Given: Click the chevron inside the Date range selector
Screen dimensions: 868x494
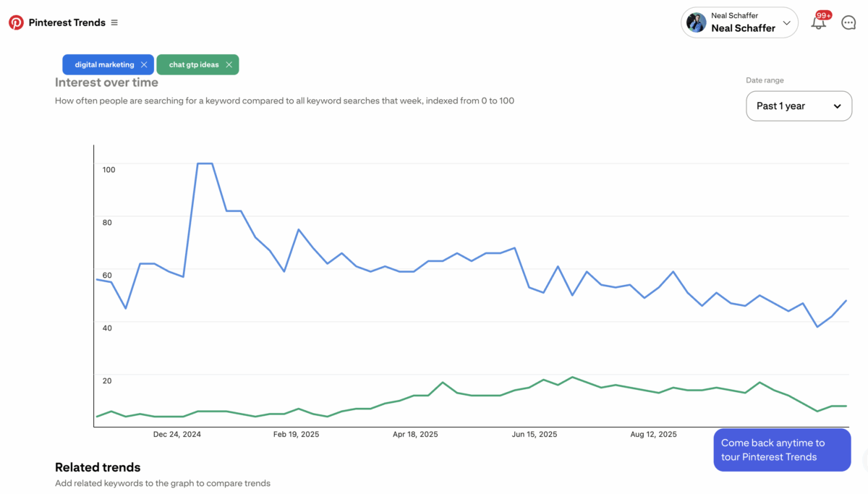Looking at the screenshot, I should (x=838, y=106).
